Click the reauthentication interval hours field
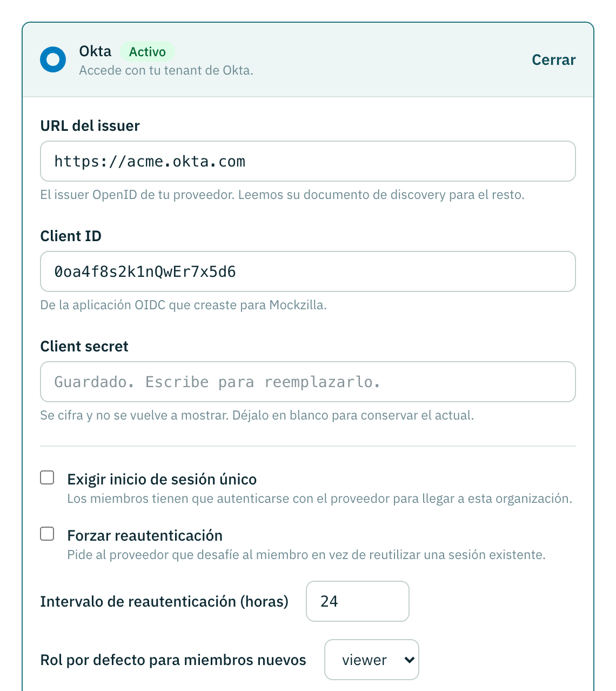The image size is (616, 691). click(x=358, y=601)
